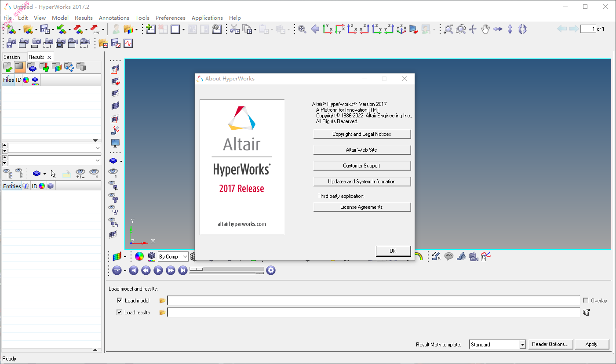Viewport: 616px width, 364px height.
Task: Click the color wheel icon beside By Comp
Action: coord(139,257)
